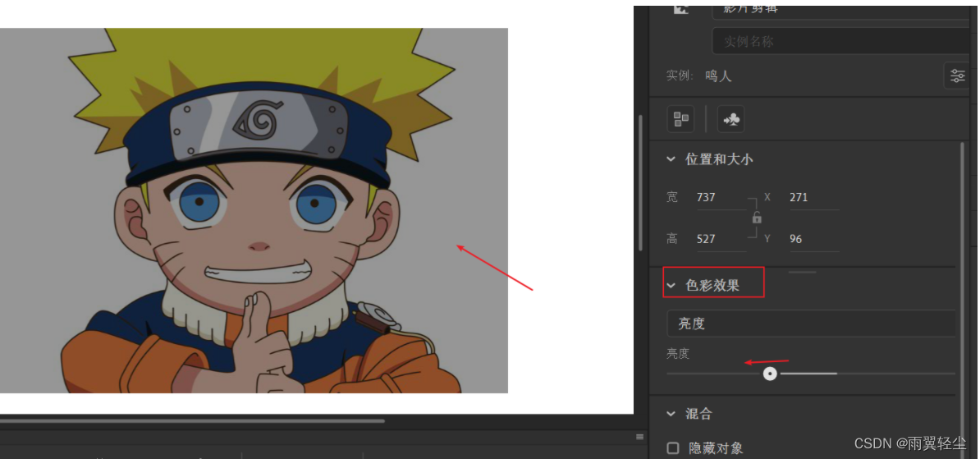Open the panel hamburger menu below the stage
This screenshot has height=459, width=980.
click(x=640, y=437)
